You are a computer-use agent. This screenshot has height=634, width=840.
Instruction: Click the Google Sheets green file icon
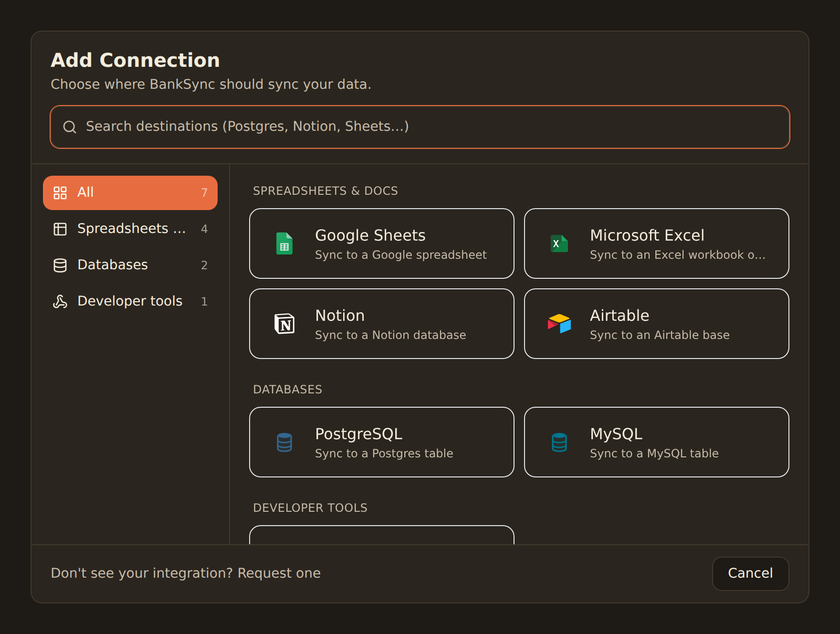284,243
